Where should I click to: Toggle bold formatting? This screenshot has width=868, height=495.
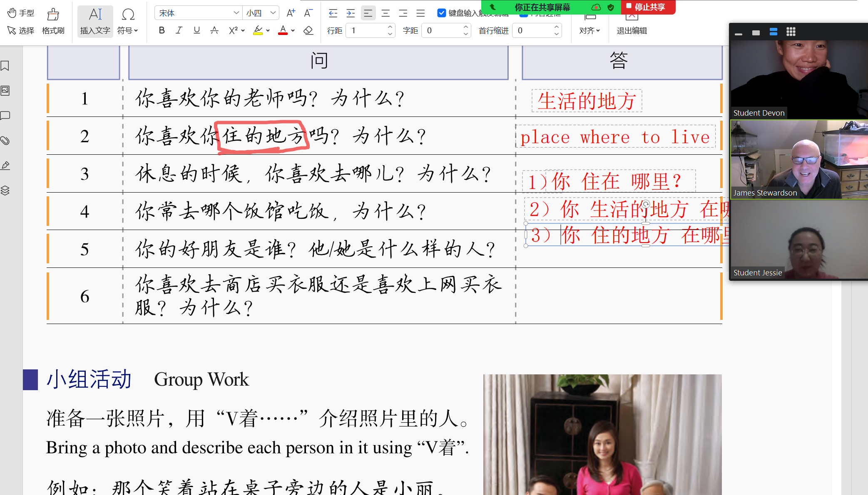162,30
